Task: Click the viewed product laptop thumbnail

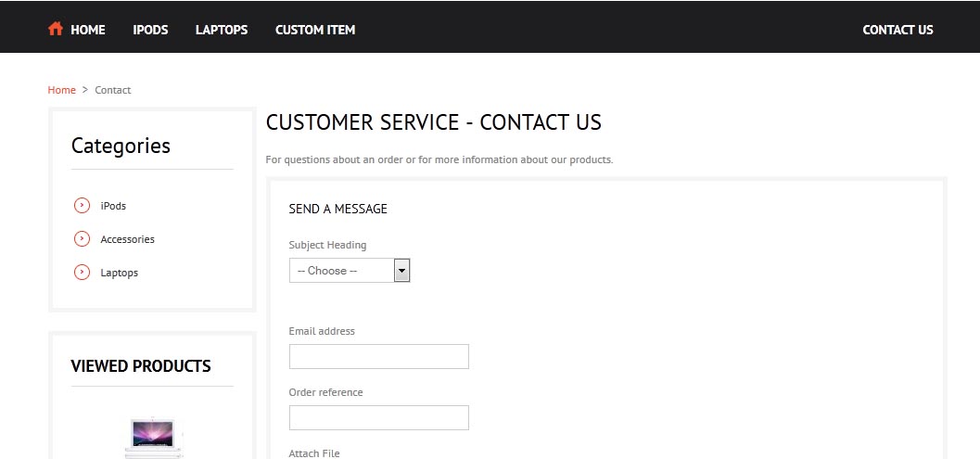Action: (152, 437)
